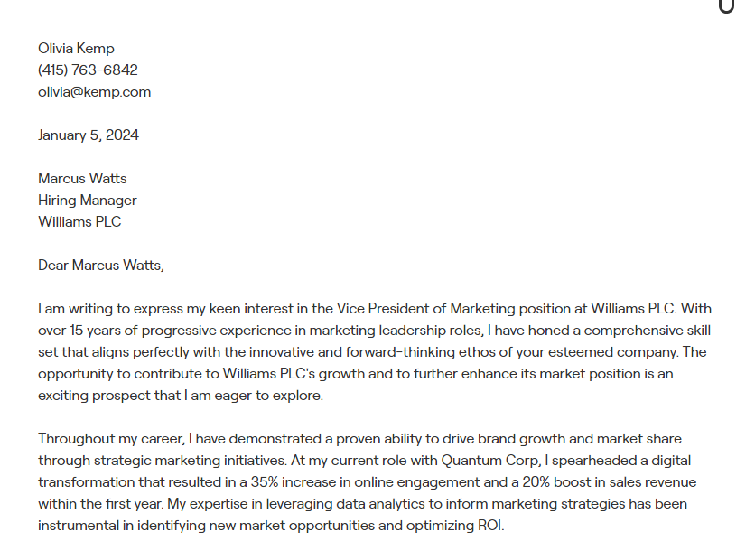Click the words Vice President of Marketing
Screen dimensions: 755x560
click(x=425, y=309)
